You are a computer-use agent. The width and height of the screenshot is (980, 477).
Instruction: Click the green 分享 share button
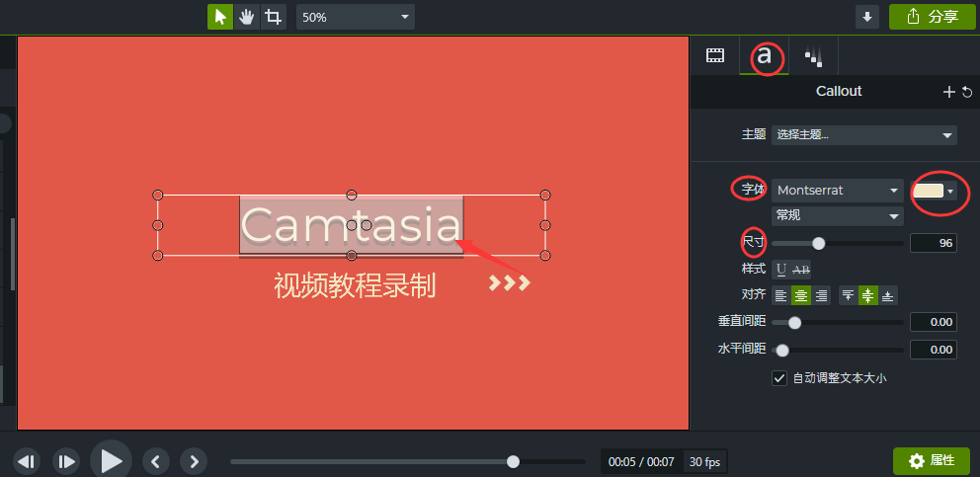[932, 17]
